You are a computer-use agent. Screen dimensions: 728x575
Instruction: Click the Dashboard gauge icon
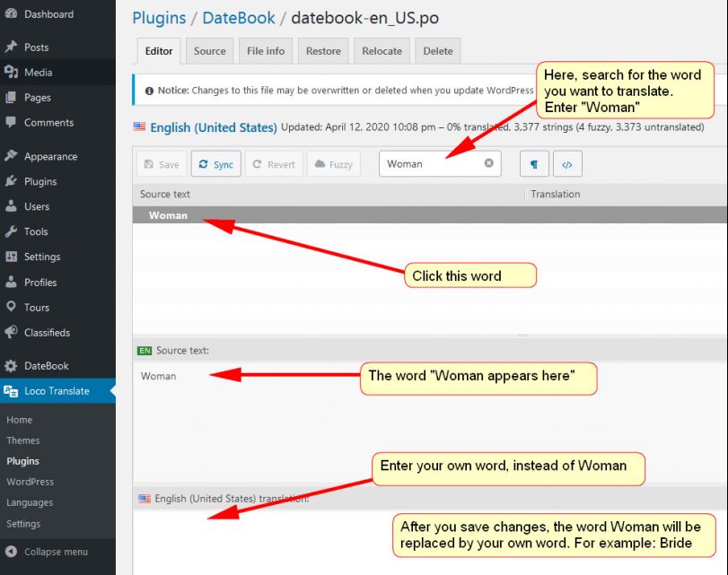(11, 14)
